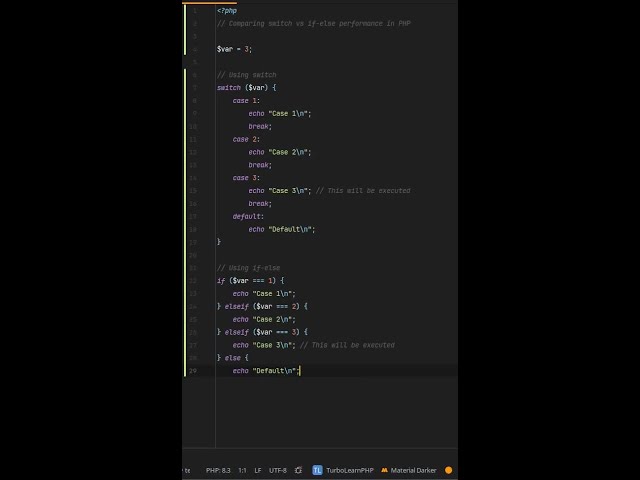
Task: Click the elseif ($var === 3) line
Action: 262,332
